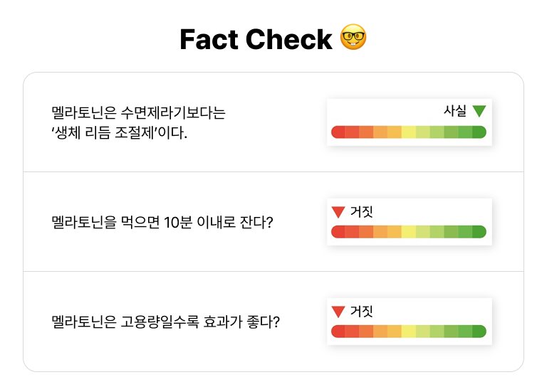Pick the dark green end segment in the 10분 meter
The width and height of the screenshot is (547, 392).
coord(479,231)
